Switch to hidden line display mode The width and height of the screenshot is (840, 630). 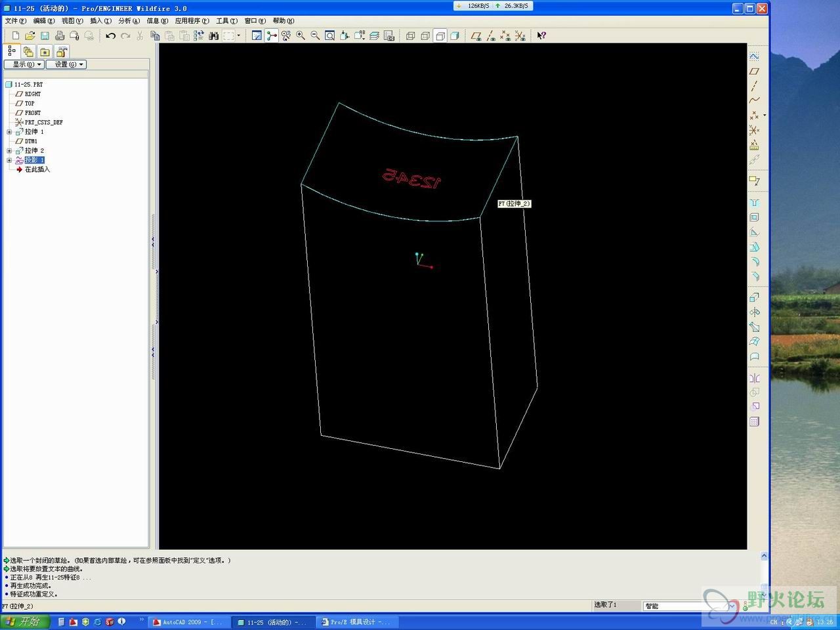pos(425,35)
